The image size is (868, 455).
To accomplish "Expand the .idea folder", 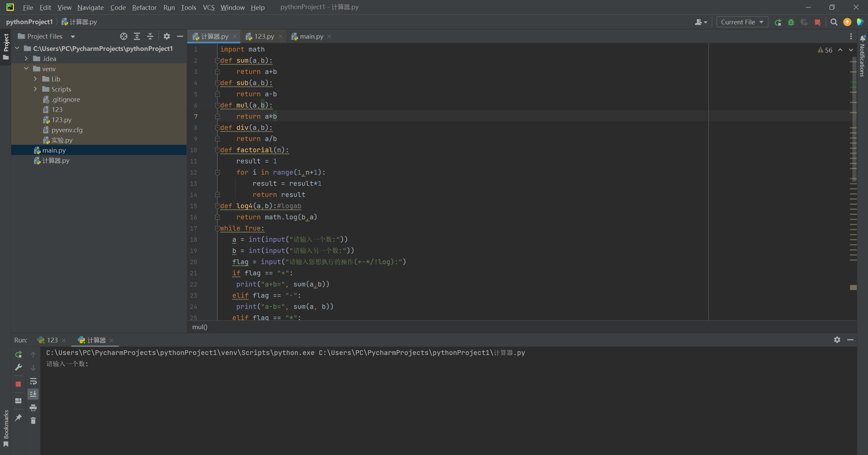I will (26, 59).
